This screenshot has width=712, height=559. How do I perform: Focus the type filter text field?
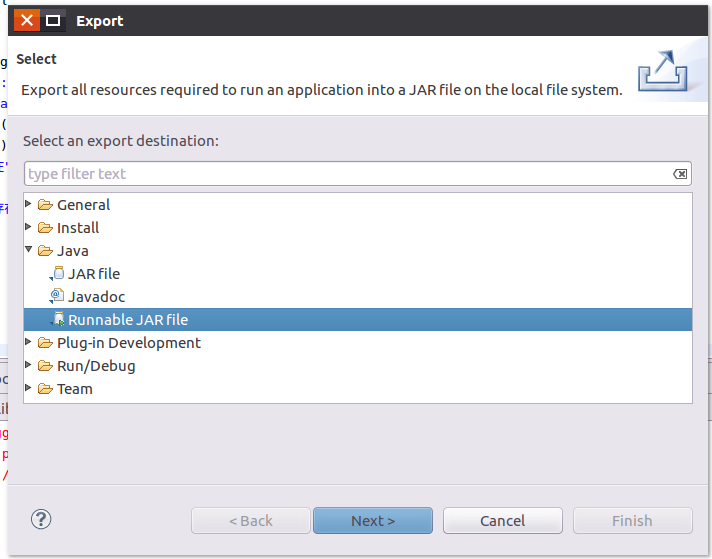coord(345,174)
